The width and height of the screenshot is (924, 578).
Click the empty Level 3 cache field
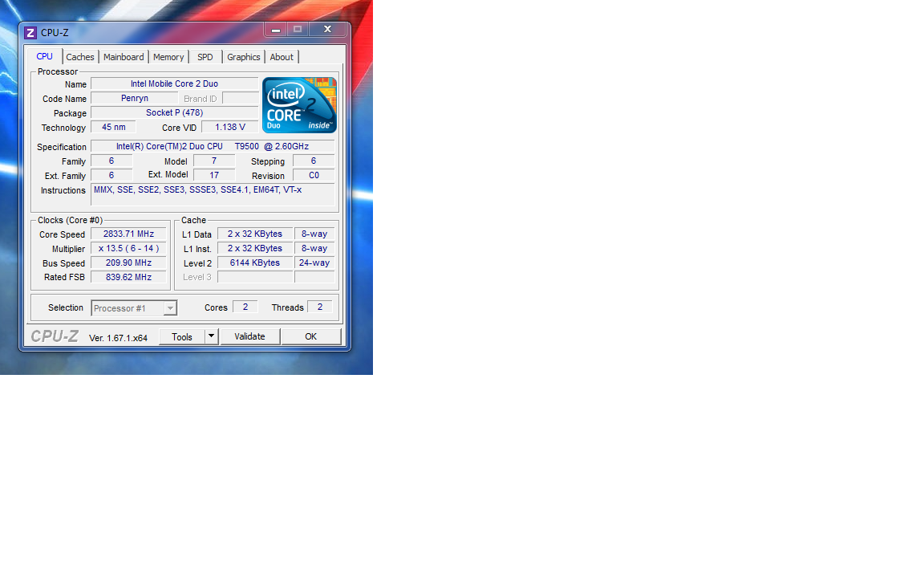[255, 277]
